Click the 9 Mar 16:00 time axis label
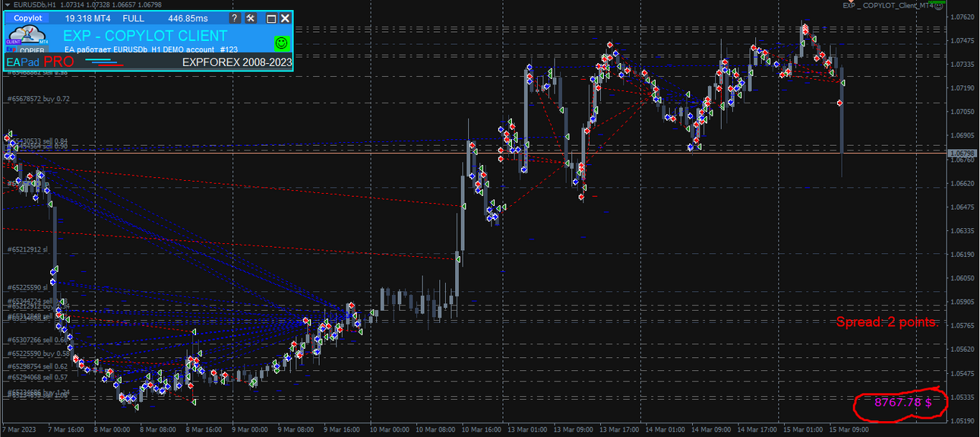 tap(343, 429)
